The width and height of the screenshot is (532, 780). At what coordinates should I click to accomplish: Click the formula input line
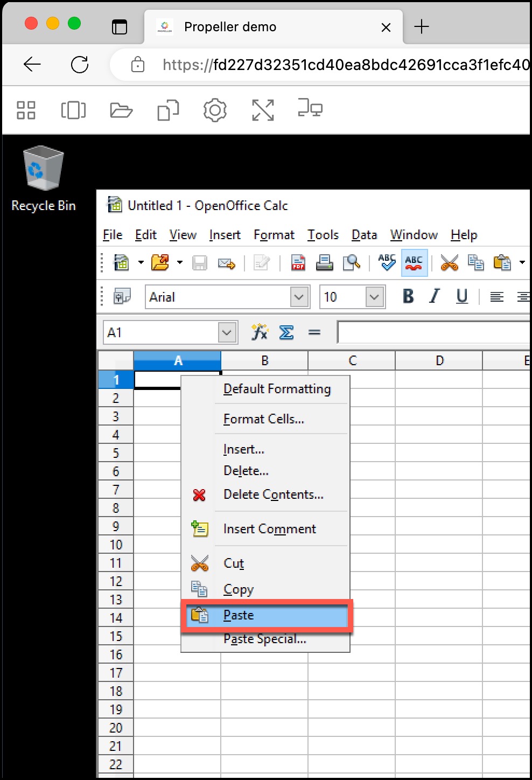(434, 332)
